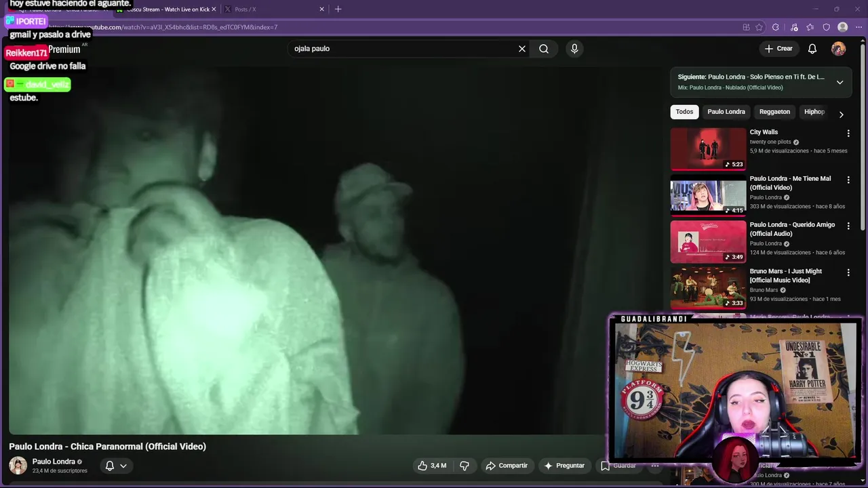Open Me Tiene Mal video thumbnail
The width and height of the screenshot is (868, 488).
[708, 195]
